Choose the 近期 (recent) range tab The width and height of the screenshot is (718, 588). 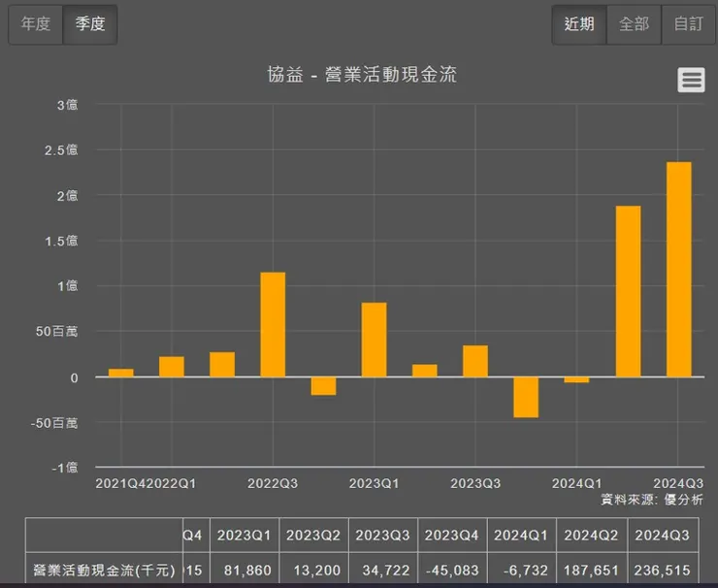[579, 24]
